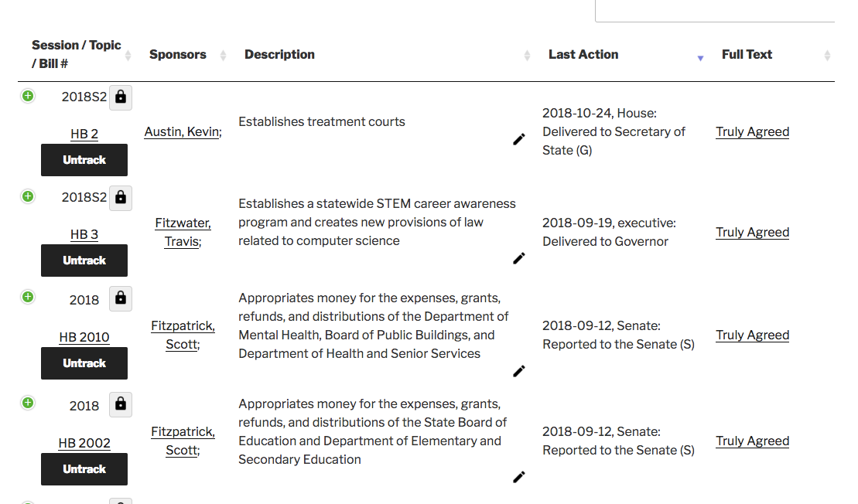Click the lock icon for HB 3
The height and width of the screenshot is (504, 858).
(x=121, y=198)
